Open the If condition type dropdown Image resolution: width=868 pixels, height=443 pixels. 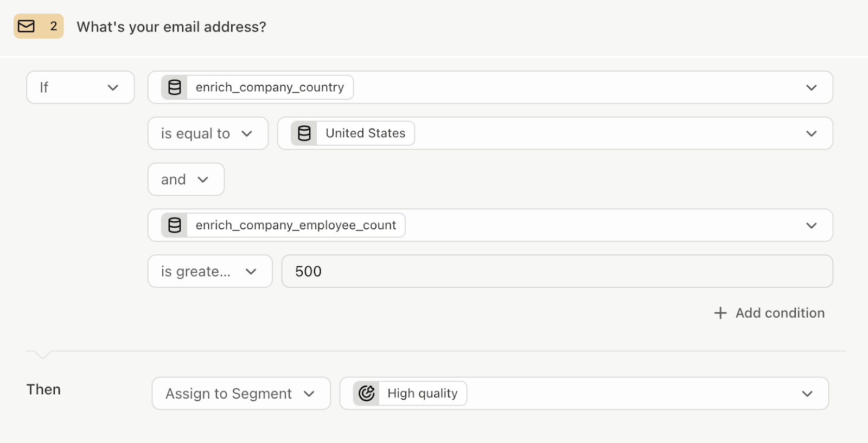point(80,87)
